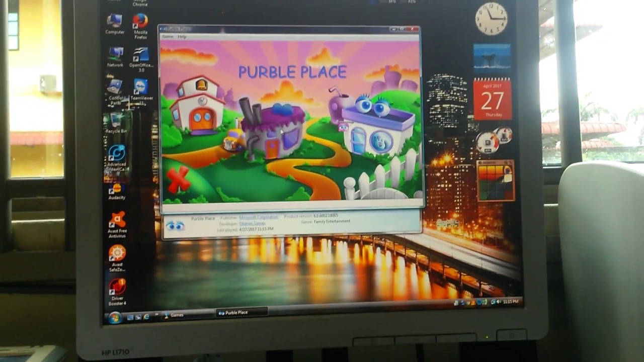644x362 pixels.
Task: Click the system tray clock showing 11:15 PM
Action: [510, 301]
